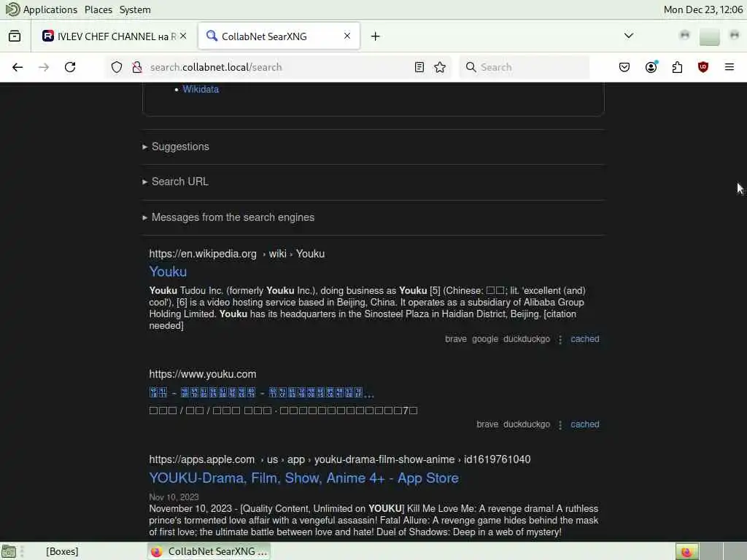Expand the Suggestions section

[x=176, y=147]
